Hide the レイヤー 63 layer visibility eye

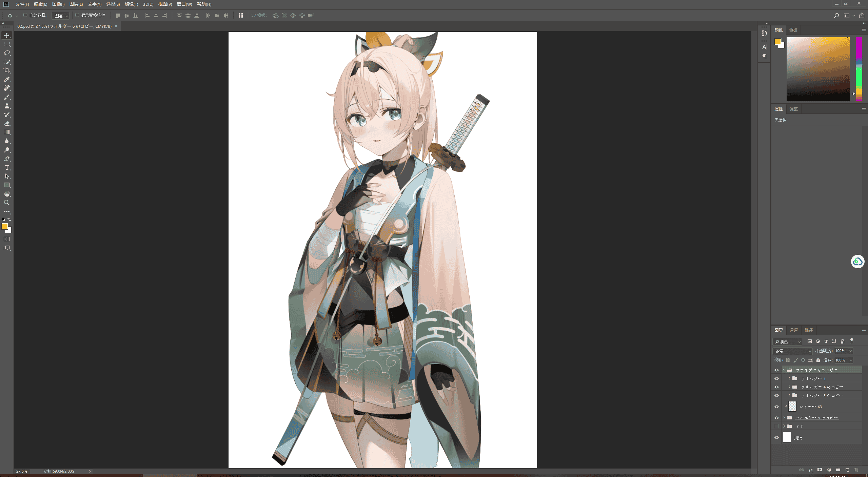(x=776, y=407)
